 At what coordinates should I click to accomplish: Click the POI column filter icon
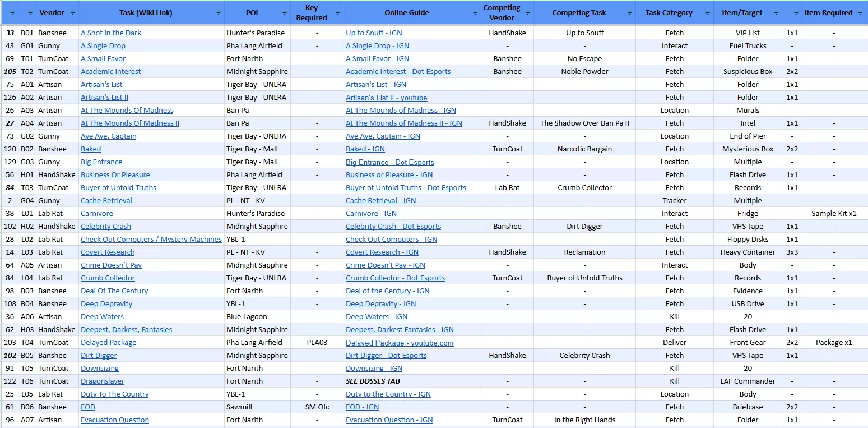pyautogui.click(x=285, y=12)
